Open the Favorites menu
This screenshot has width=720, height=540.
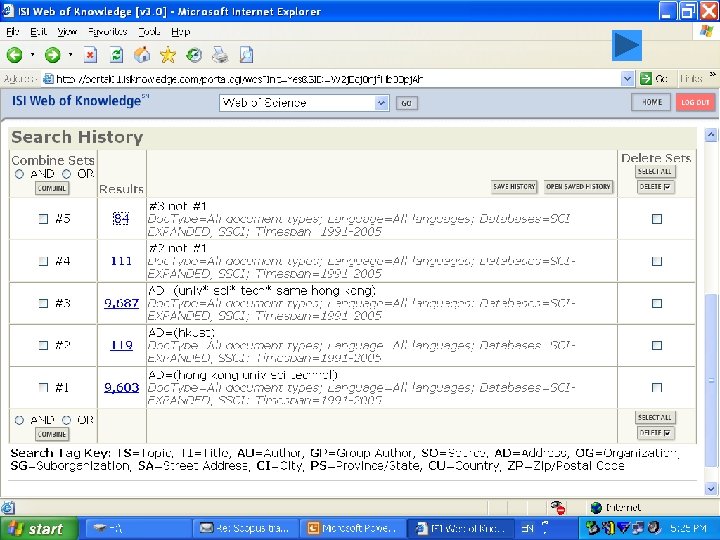tap(107, 32)
